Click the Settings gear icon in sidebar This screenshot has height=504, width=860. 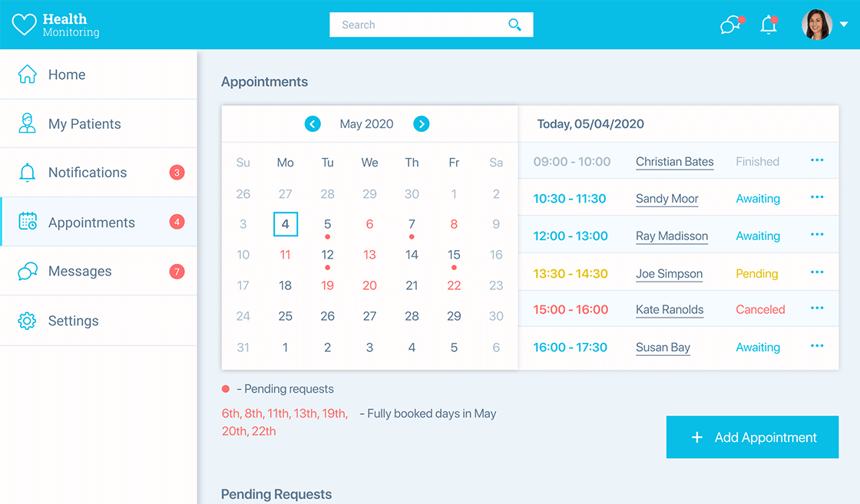coord(27,321)
